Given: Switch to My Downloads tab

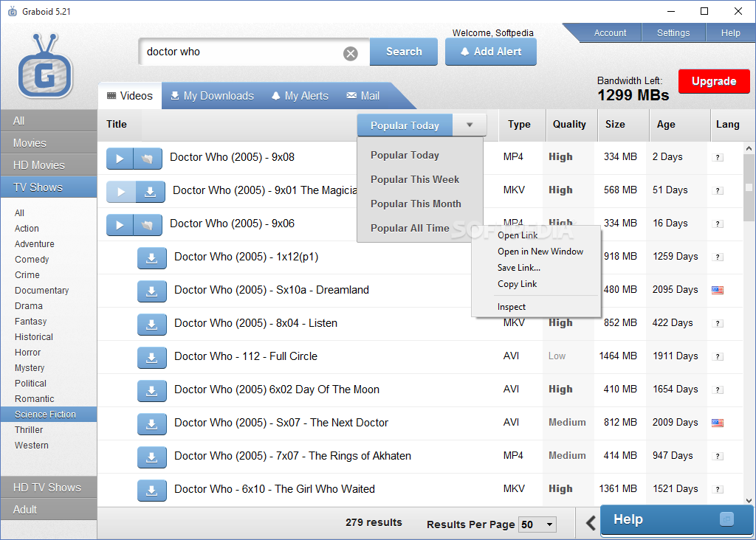Looking at the screenshot, I should click(212, 96).
